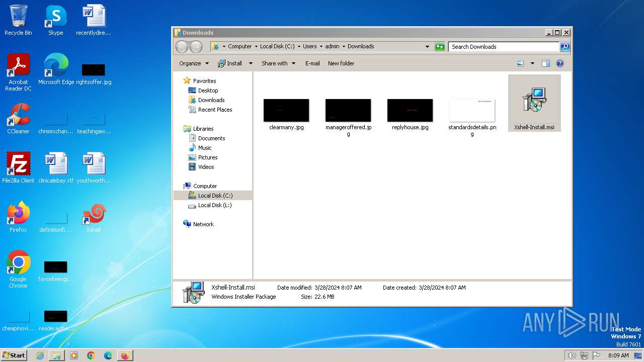Expand the Local Disk (C:) breadcrumb arrow

tap(298, 46)
